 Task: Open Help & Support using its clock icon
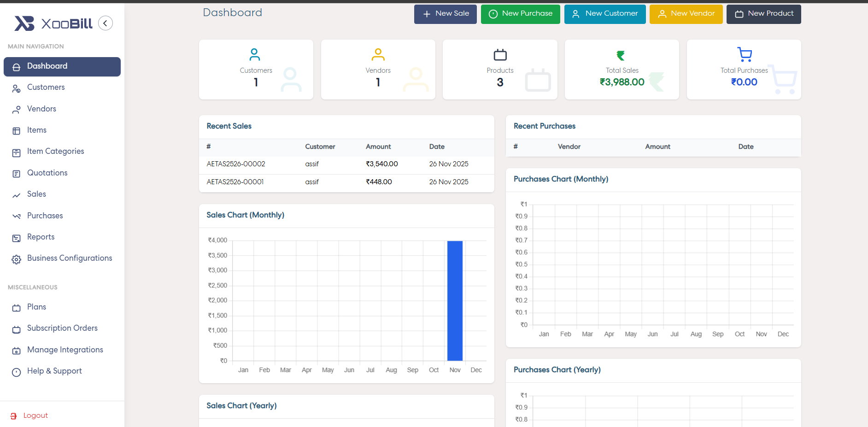[x=17, y=371]
